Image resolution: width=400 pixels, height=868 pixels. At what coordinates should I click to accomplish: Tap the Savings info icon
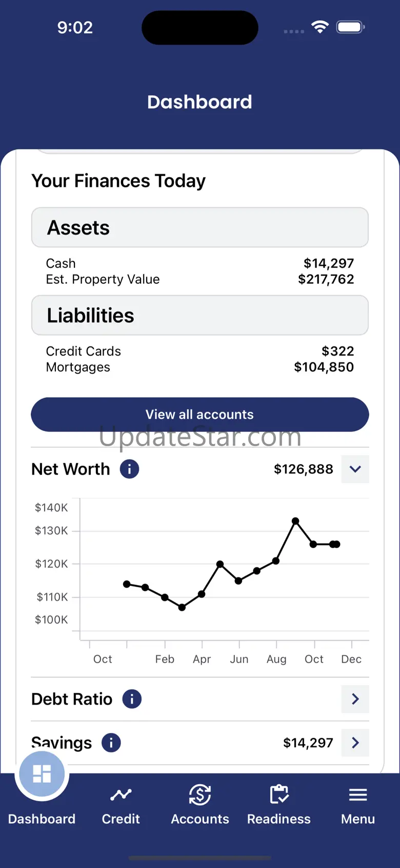[111, 743]
